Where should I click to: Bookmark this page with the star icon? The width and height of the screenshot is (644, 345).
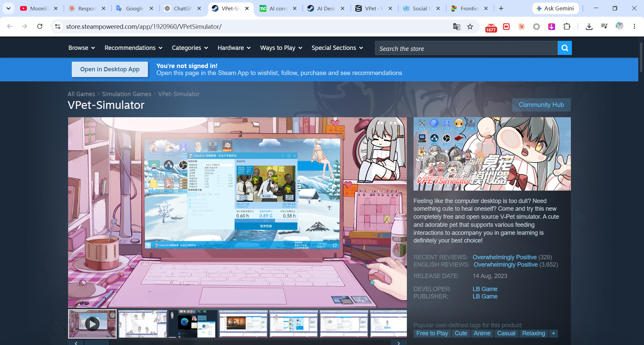(470, 26)
